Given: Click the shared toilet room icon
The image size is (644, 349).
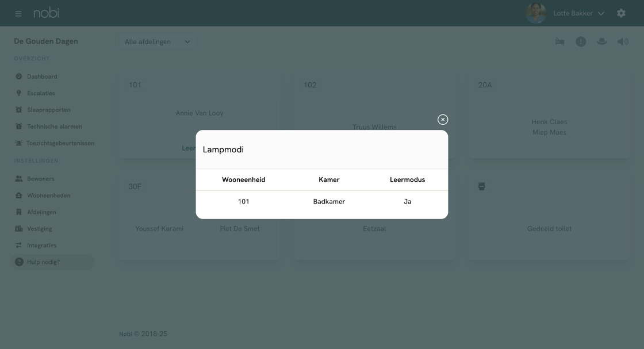Looking at the screenshot, I should coord(482,186).
